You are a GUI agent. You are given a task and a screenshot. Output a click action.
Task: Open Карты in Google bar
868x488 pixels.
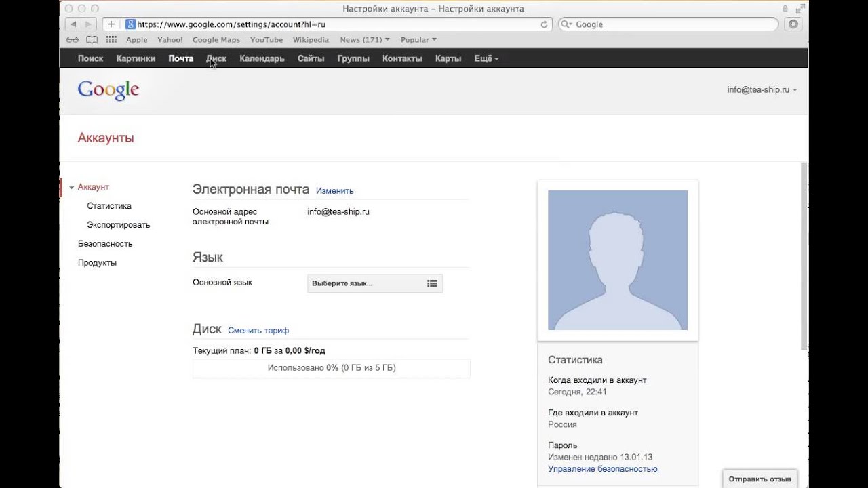pyautogui.click(x=448, y=58)
